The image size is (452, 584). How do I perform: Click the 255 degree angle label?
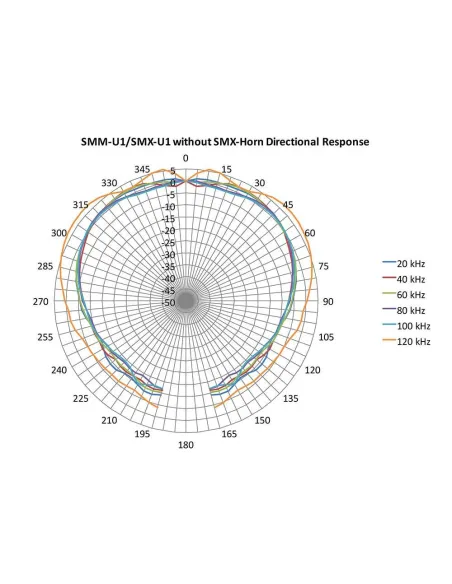tap(45, 337)
